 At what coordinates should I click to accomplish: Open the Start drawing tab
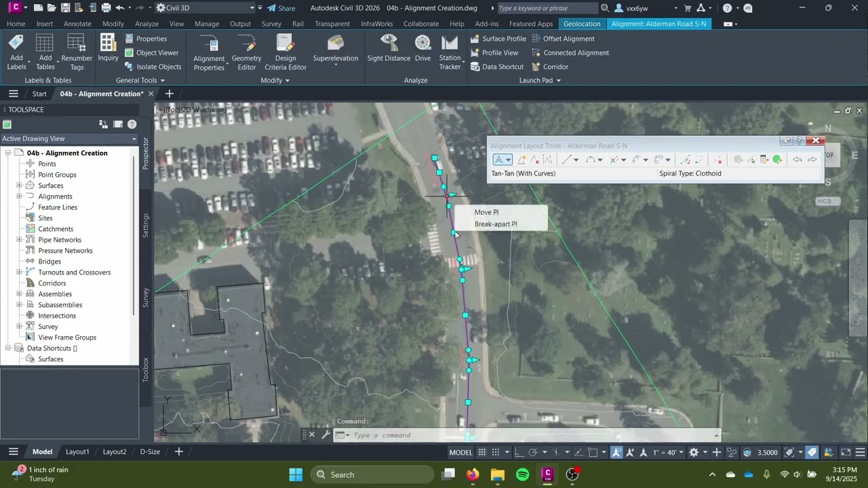point(39,94)
